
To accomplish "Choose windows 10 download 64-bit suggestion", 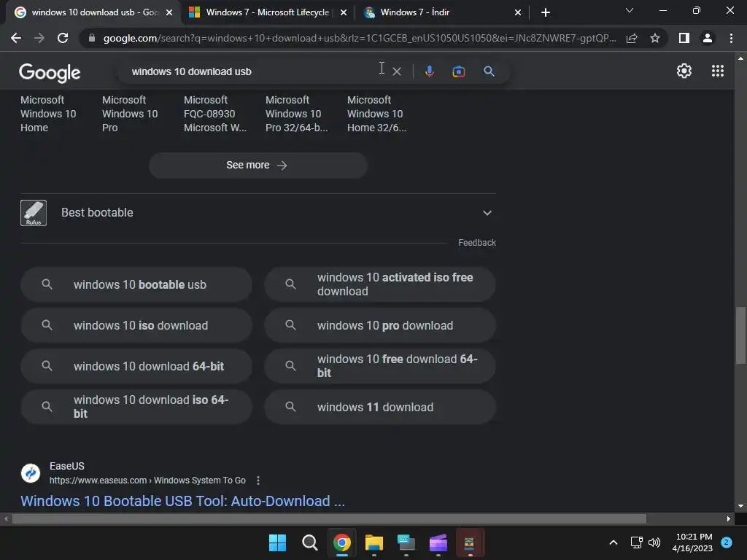I will click(x=136, y=366).
